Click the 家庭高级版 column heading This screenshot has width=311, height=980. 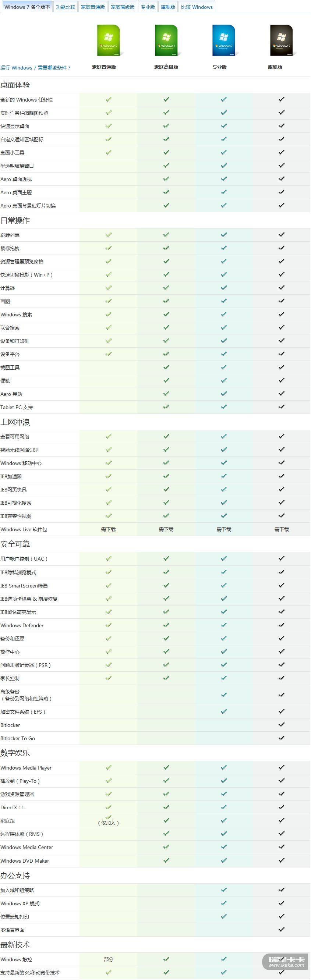[166, 67]
